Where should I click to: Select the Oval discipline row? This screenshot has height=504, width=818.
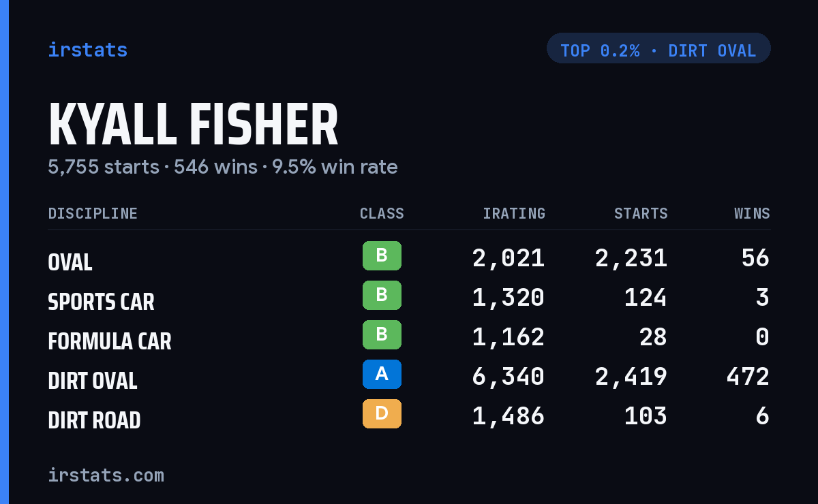pyautogui.click(x=409, y=258)
